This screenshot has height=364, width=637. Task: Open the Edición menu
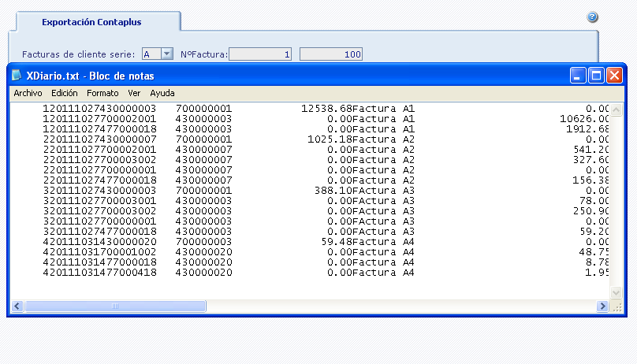tap(64, 93)
